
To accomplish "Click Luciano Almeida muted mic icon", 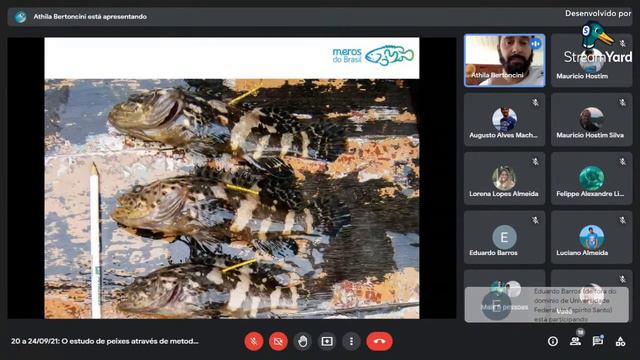I will click(622, 220).
